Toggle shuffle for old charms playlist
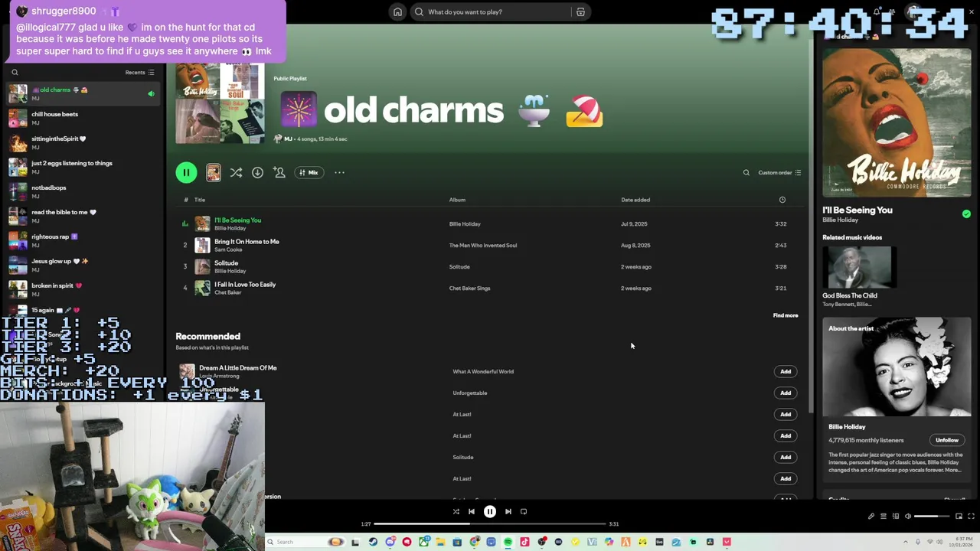 236,172
